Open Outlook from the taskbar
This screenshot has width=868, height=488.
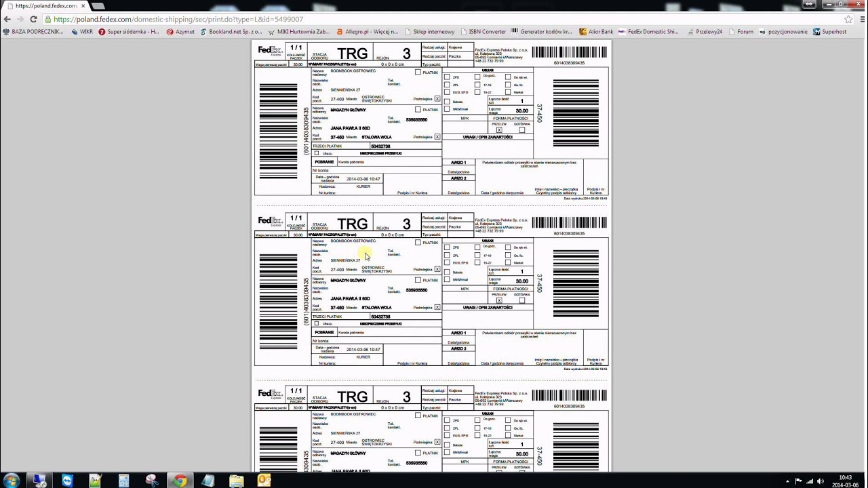[x=264, y=481]
